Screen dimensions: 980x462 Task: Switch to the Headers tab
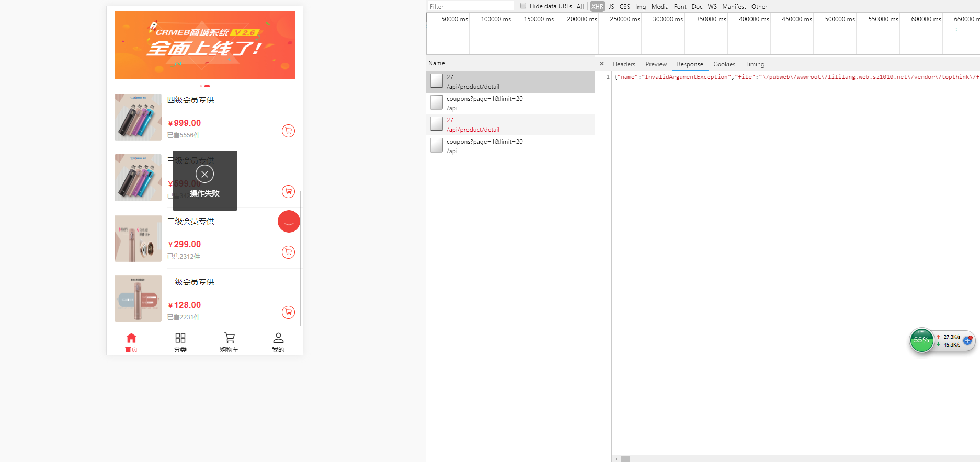624,64
